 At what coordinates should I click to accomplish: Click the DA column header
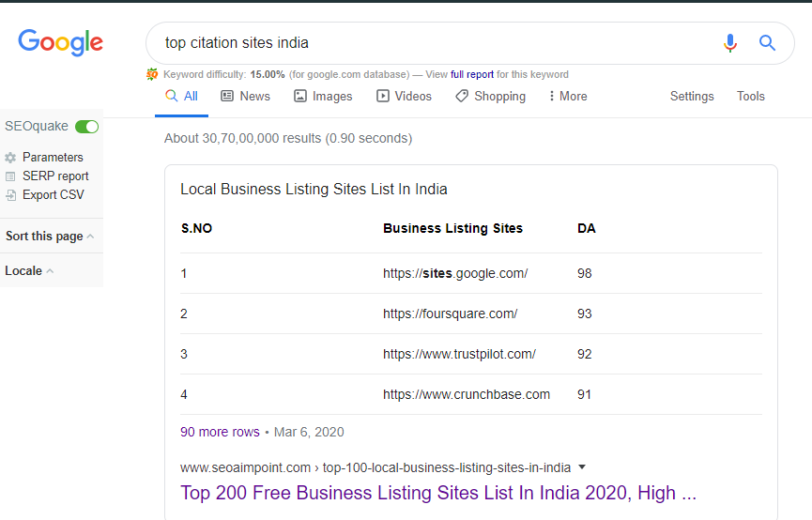click(586, 228)
